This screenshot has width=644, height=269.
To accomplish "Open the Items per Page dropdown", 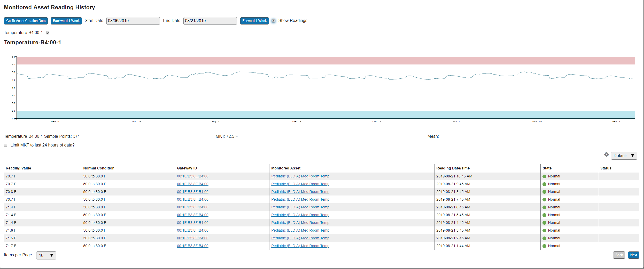I will (46, 255).
